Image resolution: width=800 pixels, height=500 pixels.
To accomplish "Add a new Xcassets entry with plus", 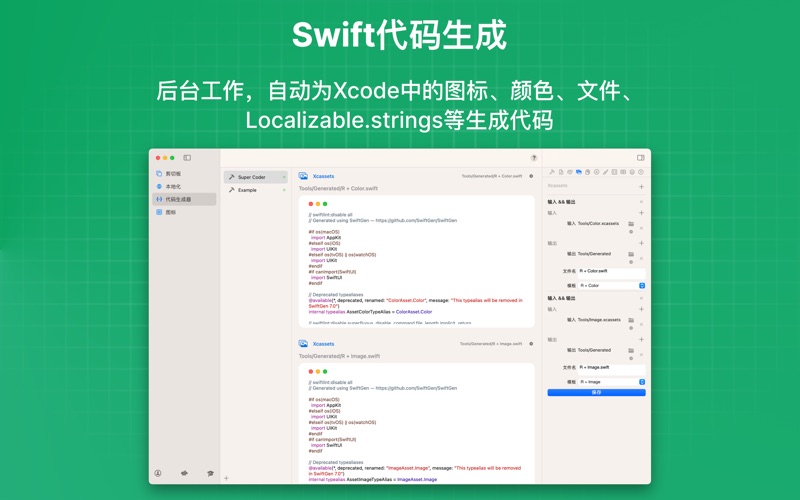I will 641,186.
